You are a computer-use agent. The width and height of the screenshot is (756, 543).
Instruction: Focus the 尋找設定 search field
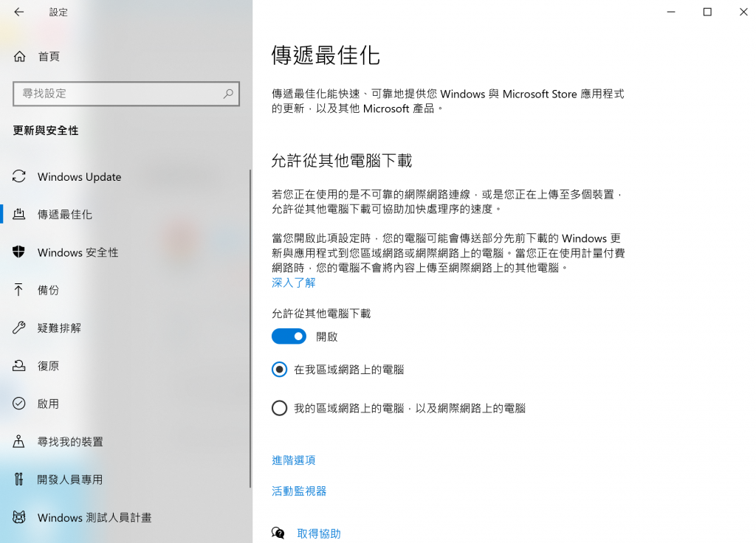[126, 94]
